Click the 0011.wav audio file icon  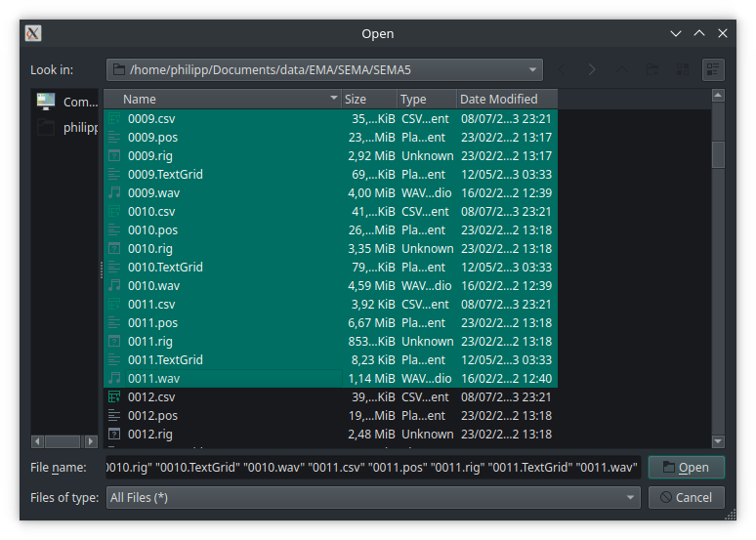tap(114, 379)
